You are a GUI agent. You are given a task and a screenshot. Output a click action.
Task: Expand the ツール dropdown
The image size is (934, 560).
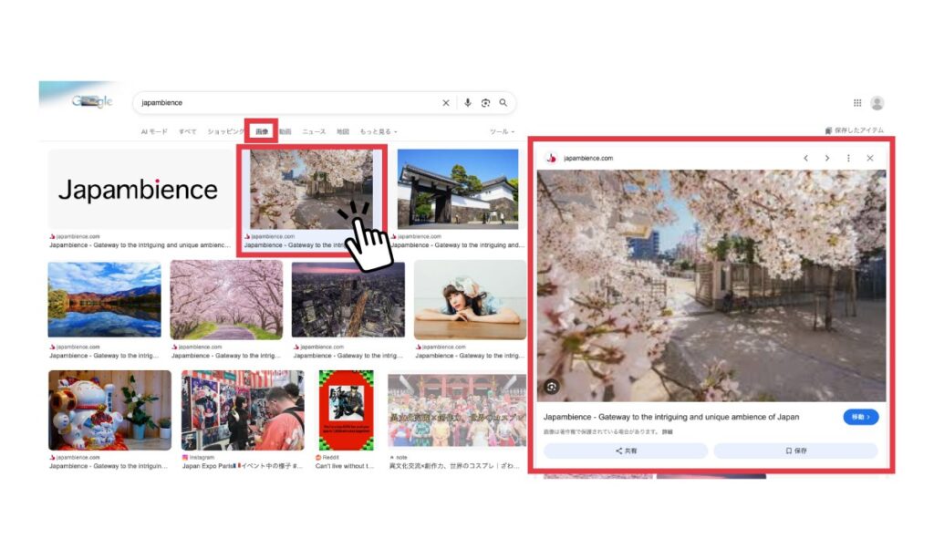502,131
